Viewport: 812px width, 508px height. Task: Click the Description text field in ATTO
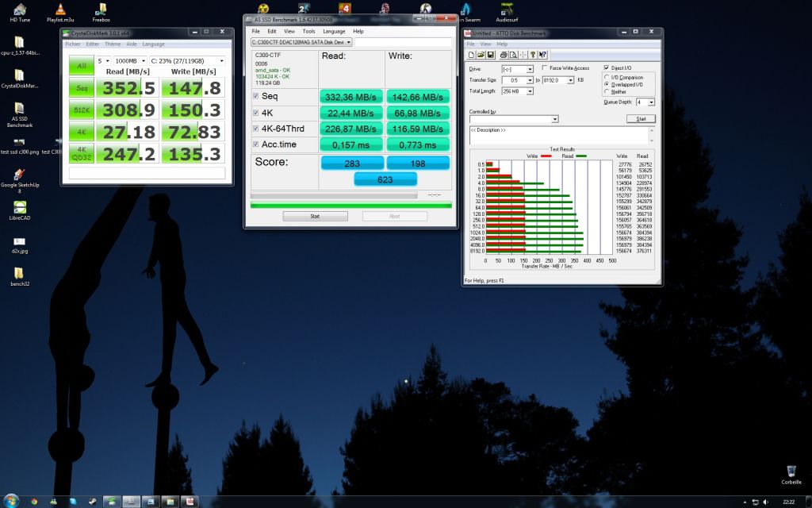point(562,135)
